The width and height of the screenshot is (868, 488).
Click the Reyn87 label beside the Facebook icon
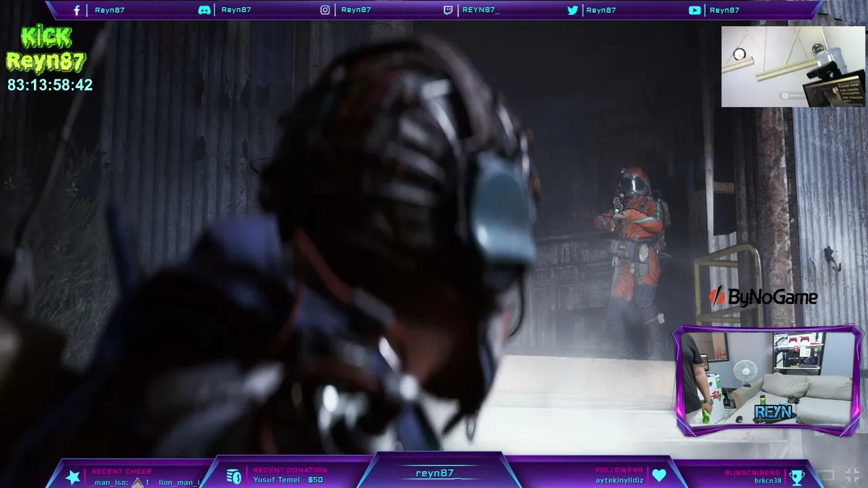(x=110, y=10)
